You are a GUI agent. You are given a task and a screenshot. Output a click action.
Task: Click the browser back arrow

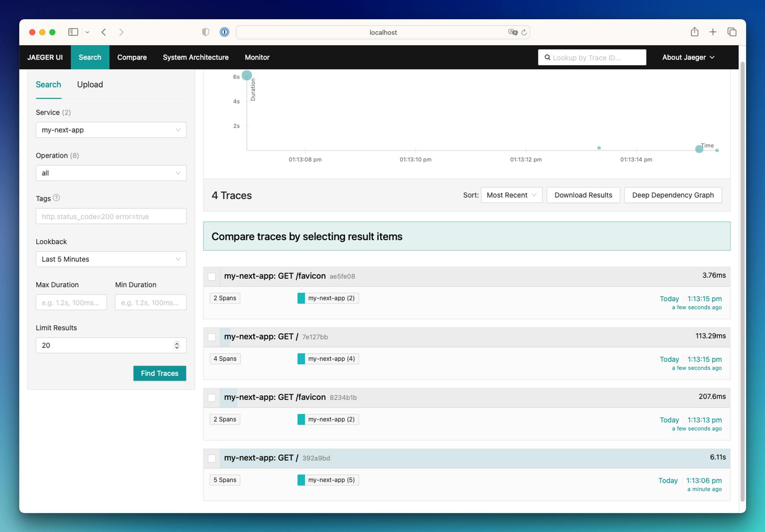click(x=104, y=32)
